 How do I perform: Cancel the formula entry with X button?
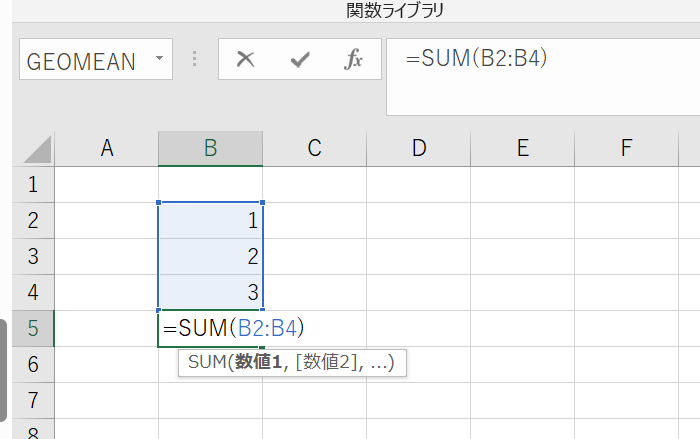245,60
